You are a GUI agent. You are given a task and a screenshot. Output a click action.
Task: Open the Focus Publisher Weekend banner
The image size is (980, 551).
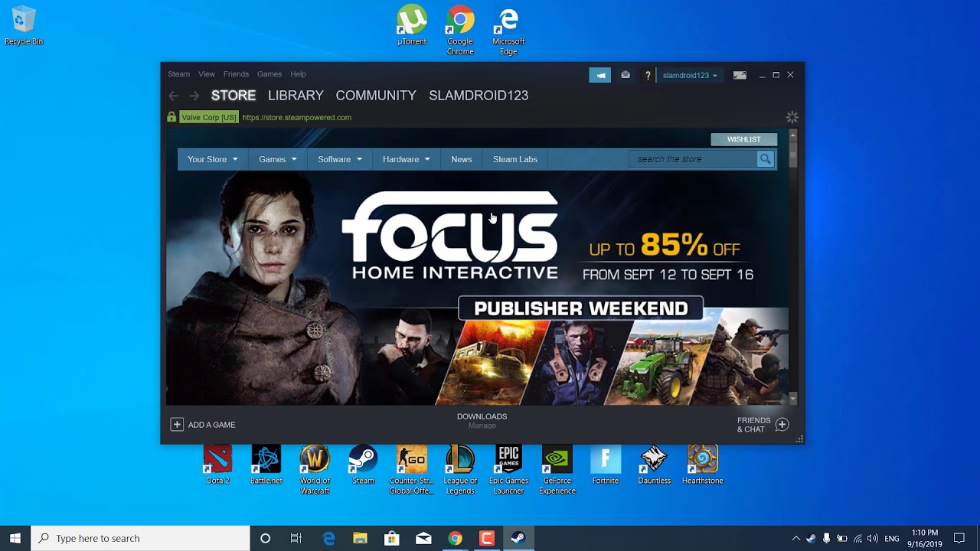477,288
